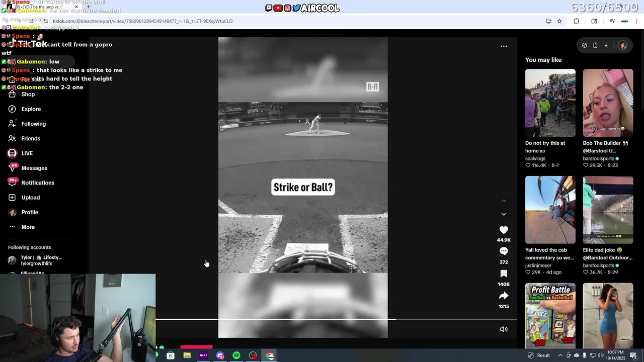Click the Result widget in the taskbar
Viewport: 644px width, 362px height.
(x=538, y=355)
